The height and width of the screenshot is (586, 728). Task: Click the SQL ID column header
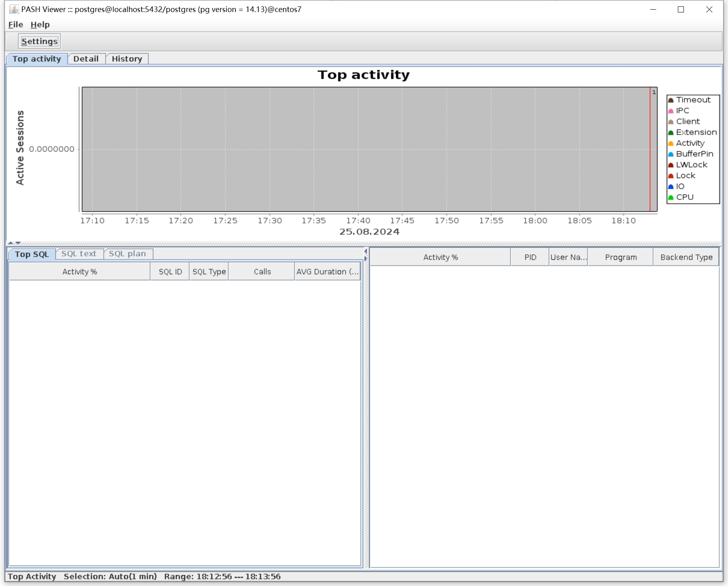170,272
